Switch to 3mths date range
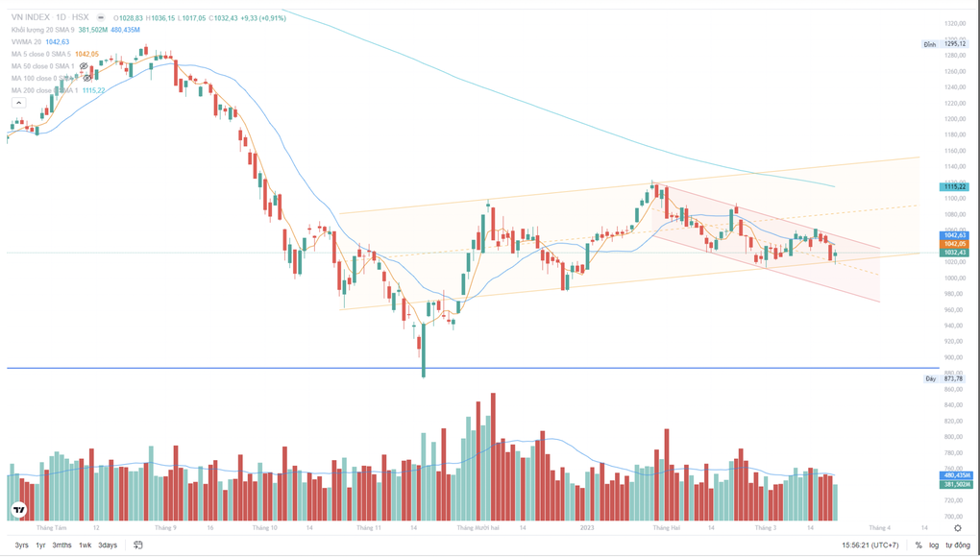 click(61, 545)
